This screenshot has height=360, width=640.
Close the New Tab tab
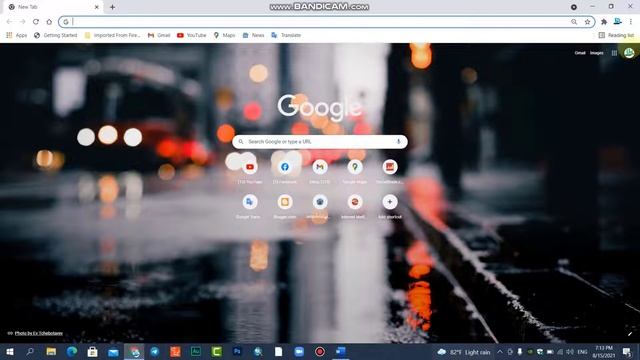click(97, 7)
